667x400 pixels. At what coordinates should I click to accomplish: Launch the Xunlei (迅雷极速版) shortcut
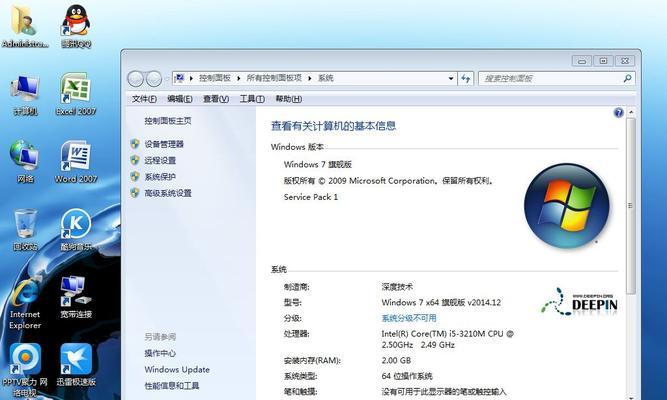pyautogui.click(x=76, y=365)
